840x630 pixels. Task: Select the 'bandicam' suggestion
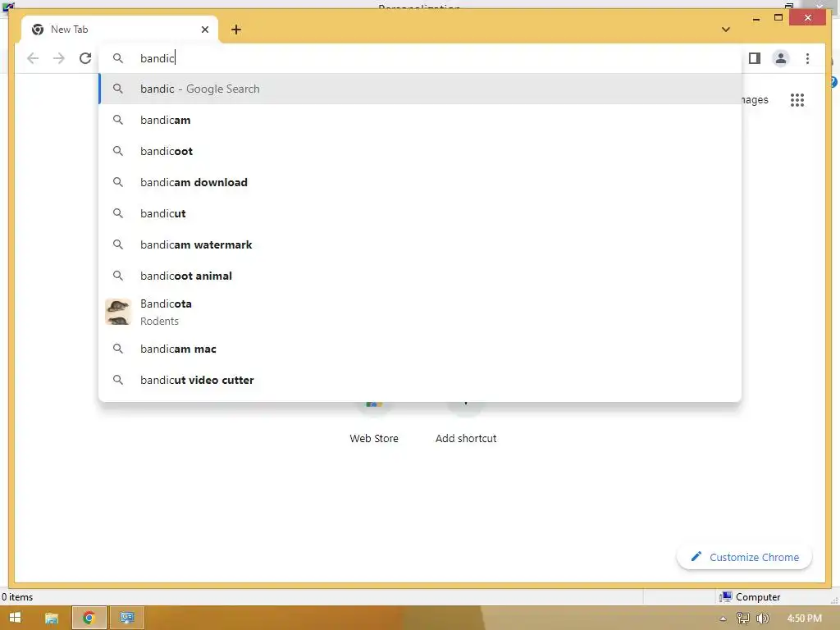click(x=421, y=120)
